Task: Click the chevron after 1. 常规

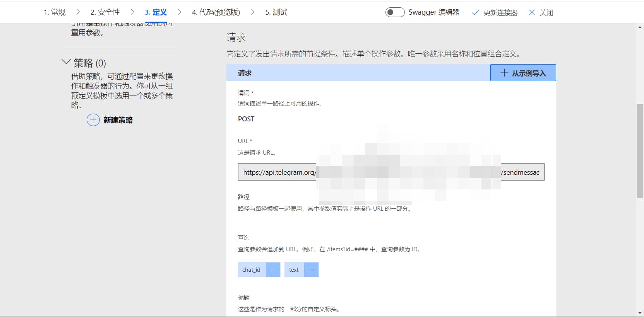Action: coord(78,12)
